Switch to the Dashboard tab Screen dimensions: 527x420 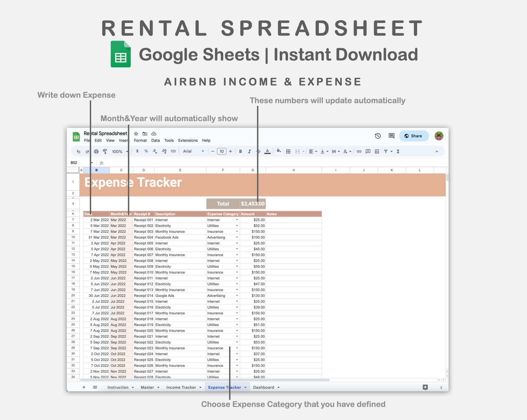[264, 387]
